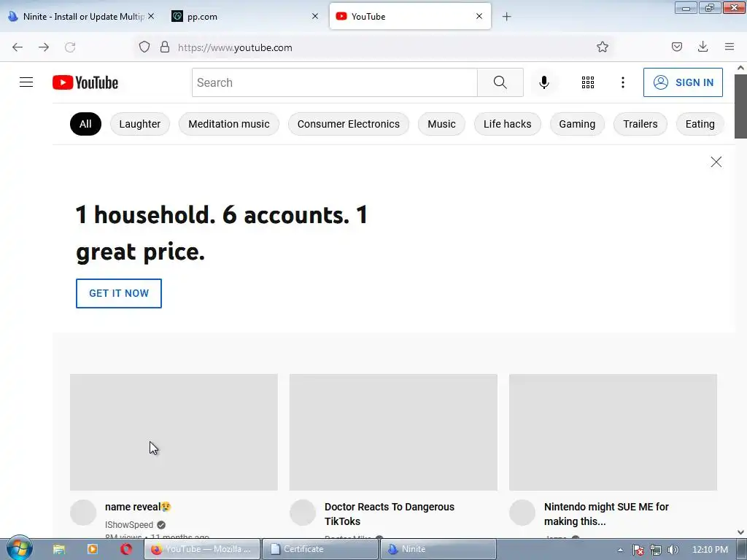
Task: Switch to Ninite window in taskbar
Action: pos(438,549)
